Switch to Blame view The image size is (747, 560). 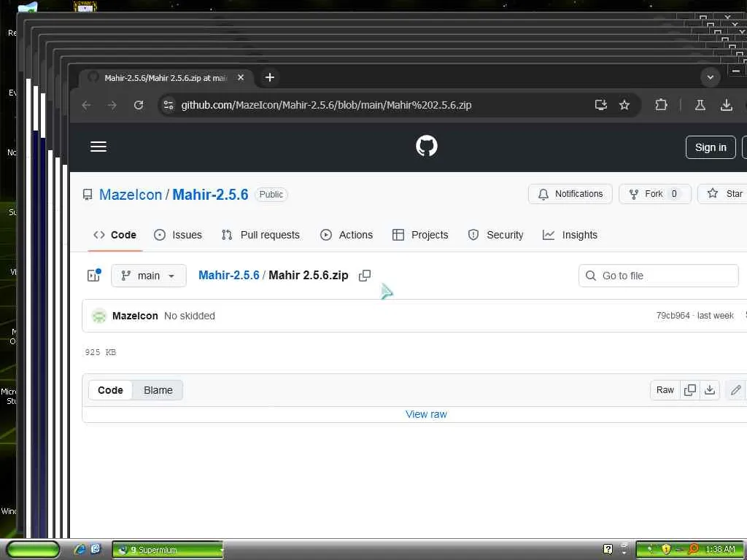tap(158, 390)
